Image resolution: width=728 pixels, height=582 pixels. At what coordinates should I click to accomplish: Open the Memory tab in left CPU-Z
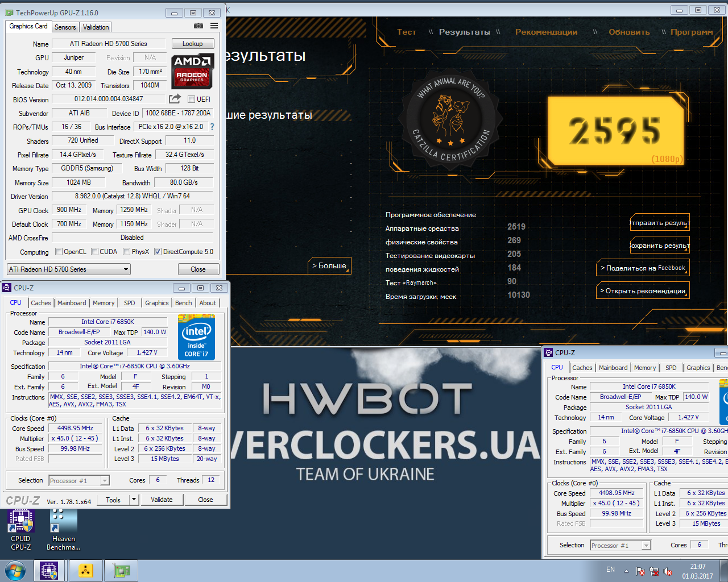(104, 303)
